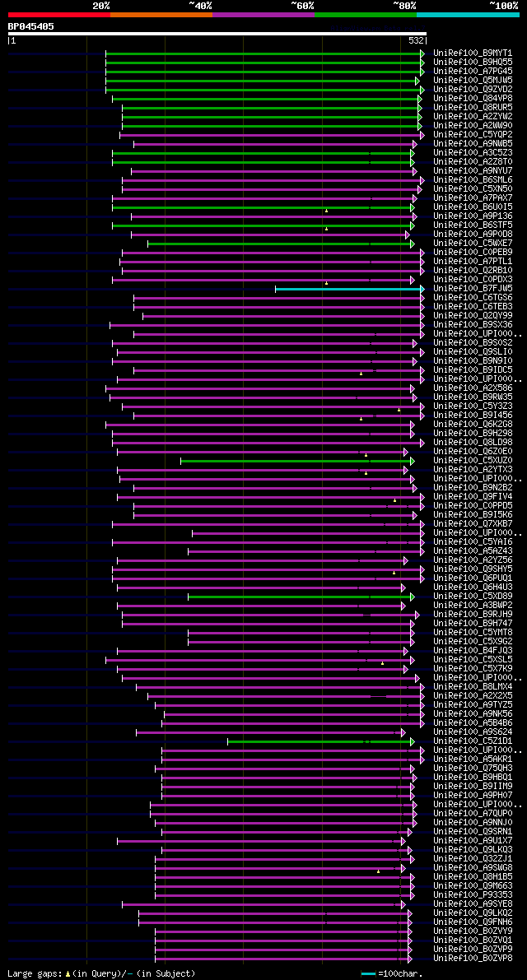Select the UniRef100_B6SML6 label

pyautogui.click(x=473, y=180)
